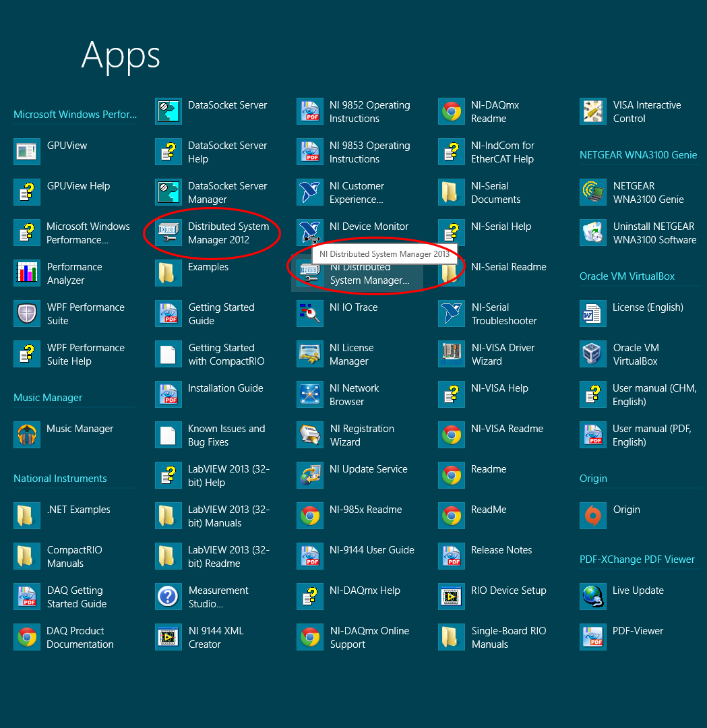Image resolution: width=707 pixels, height=728 pixels.
Task: Open "LabVIEW 2013 (32-bit) Help"
Action: tap(212, 475)
